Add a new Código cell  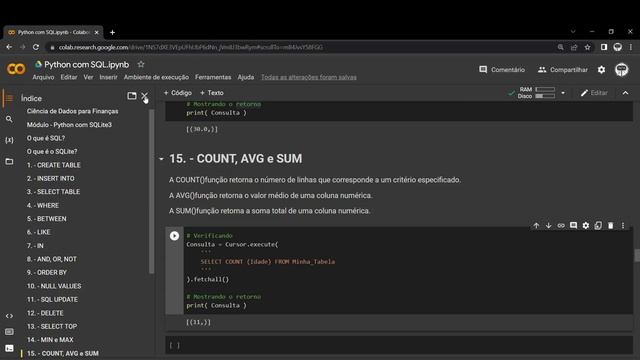178,93
